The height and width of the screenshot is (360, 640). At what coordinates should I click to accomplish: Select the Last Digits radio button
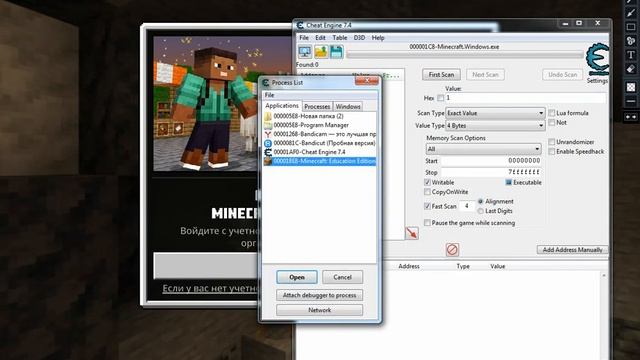coord(480,211)
